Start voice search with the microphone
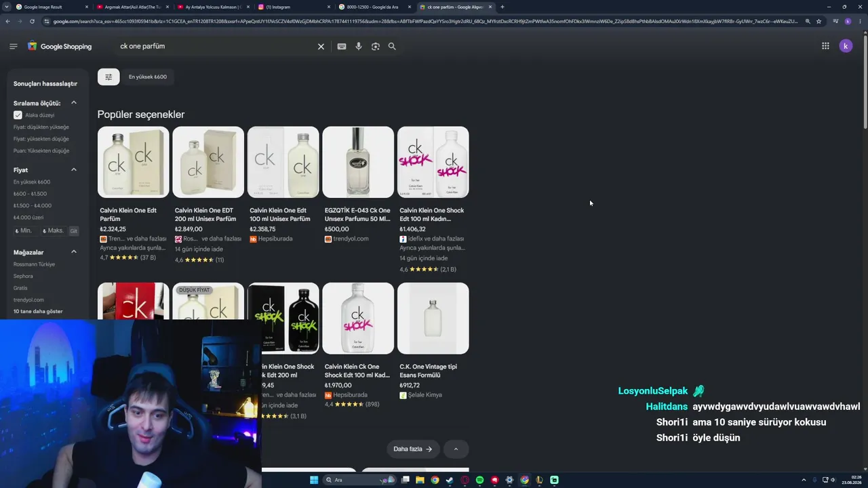 point(359,46)
